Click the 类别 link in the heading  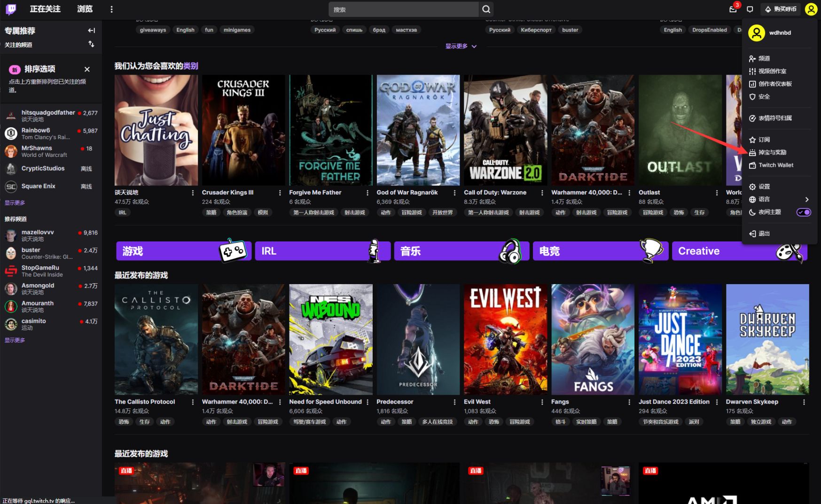[191, 66]
